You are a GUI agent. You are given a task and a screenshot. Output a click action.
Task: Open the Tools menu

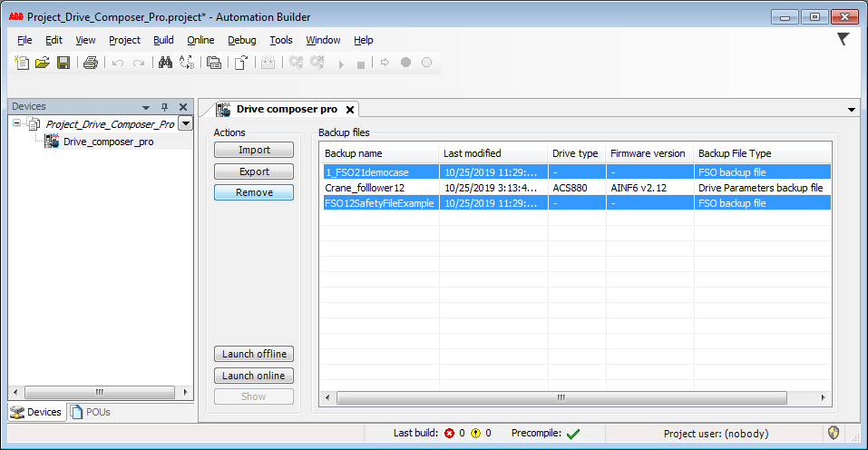(281, 40)
